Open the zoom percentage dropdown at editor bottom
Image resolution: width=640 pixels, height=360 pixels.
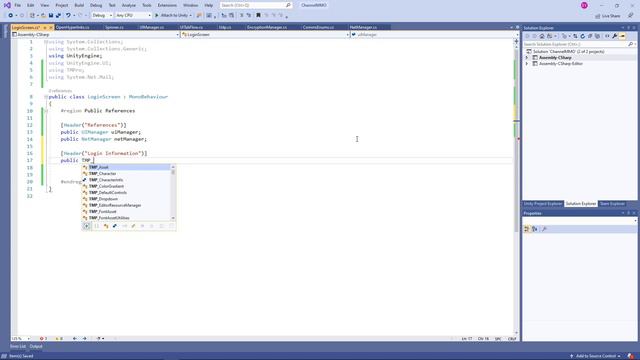click(x=21, y=338)
